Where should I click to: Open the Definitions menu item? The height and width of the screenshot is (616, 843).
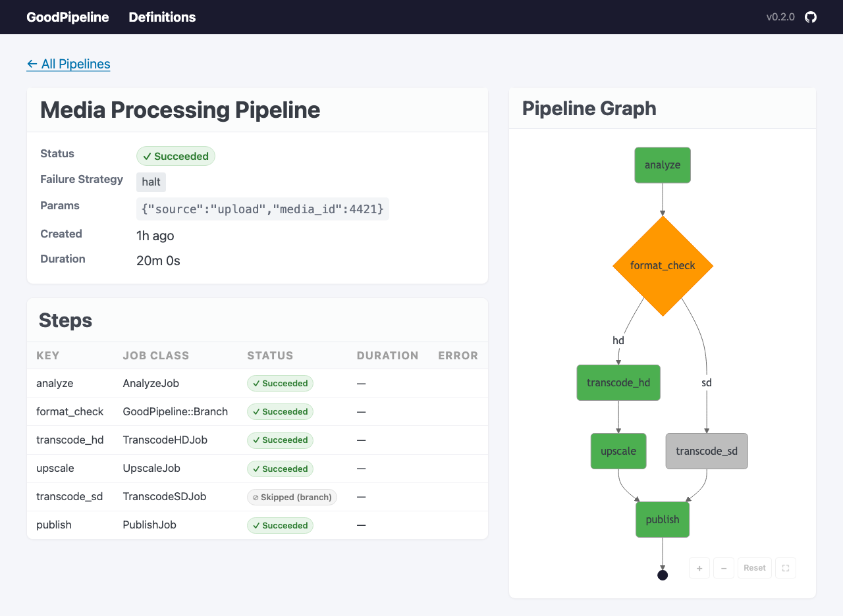pos(162,17)
